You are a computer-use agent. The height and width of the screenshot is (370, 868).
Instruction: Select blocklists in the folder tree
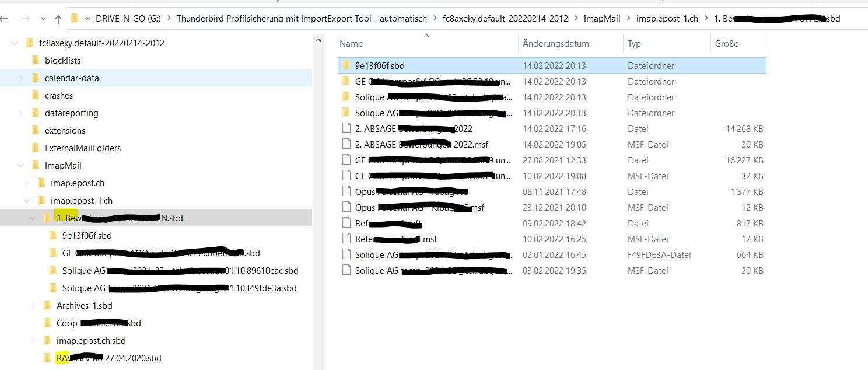[x=62, y=61]
